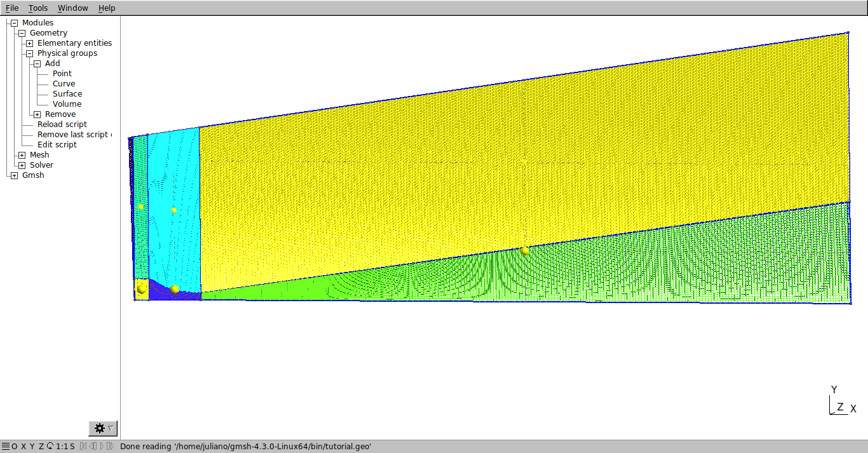Viewport: 868px width, 453px height.
Task: Click the play animation icon
Action: tap(101, 447)
